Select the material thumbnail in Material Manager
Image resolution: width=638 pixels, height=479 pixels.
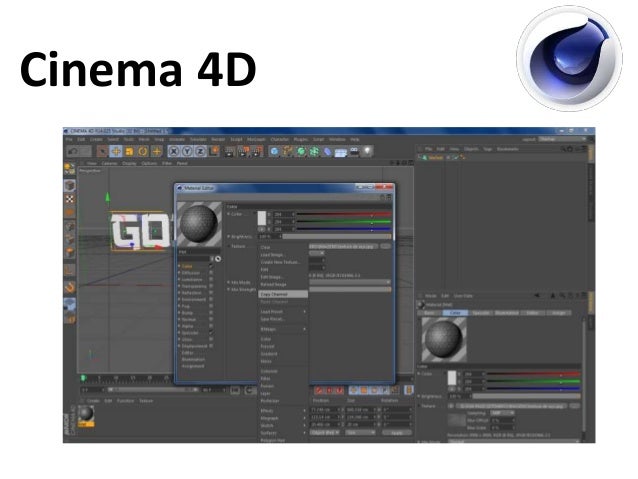86,416
